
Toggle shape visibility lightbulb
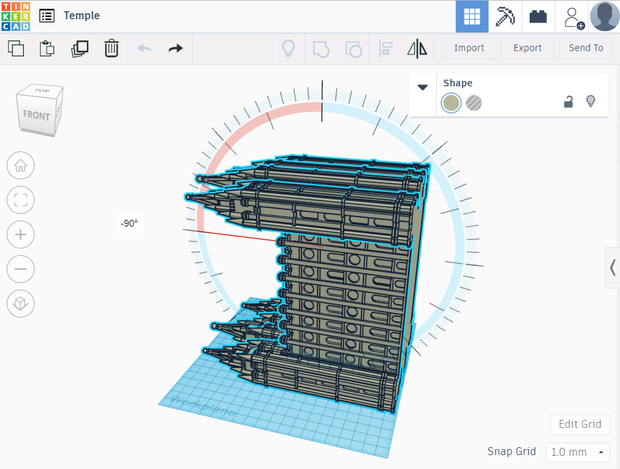[x=591, y=101]
